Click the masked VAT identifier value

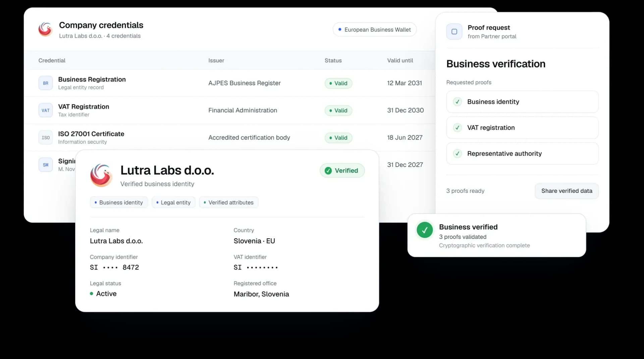coord(256,267)
